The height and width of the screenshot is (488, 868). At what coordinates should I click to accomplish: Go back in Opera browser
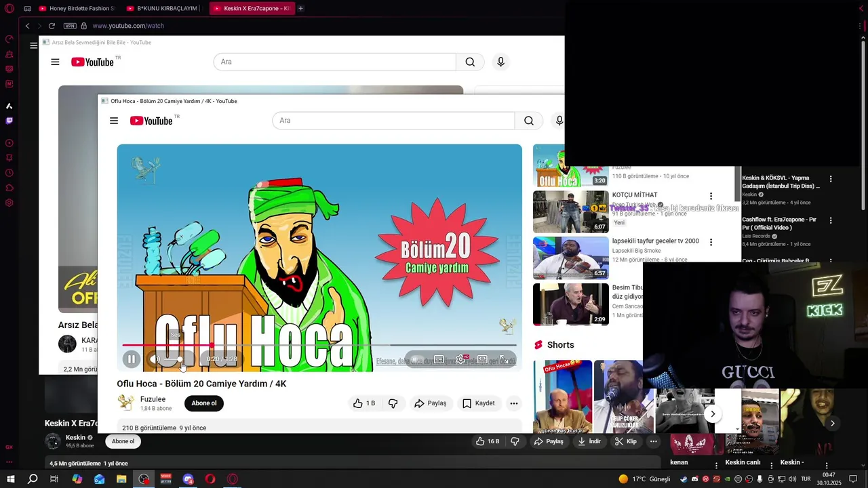[27, 26]
